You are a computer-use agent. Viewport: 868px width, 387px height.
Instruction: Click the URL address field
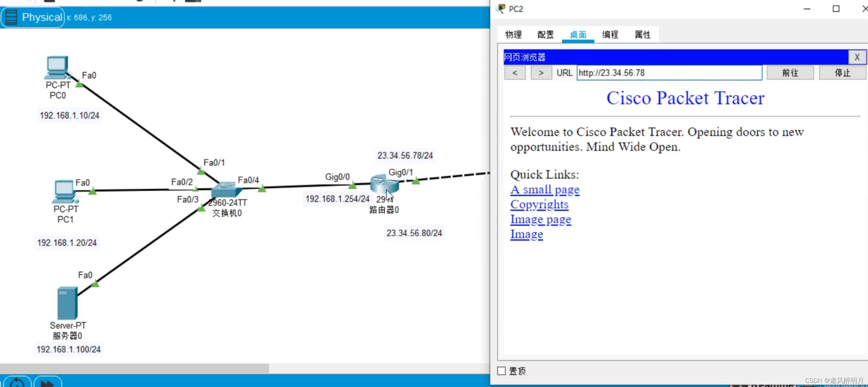tap(669, 73)
